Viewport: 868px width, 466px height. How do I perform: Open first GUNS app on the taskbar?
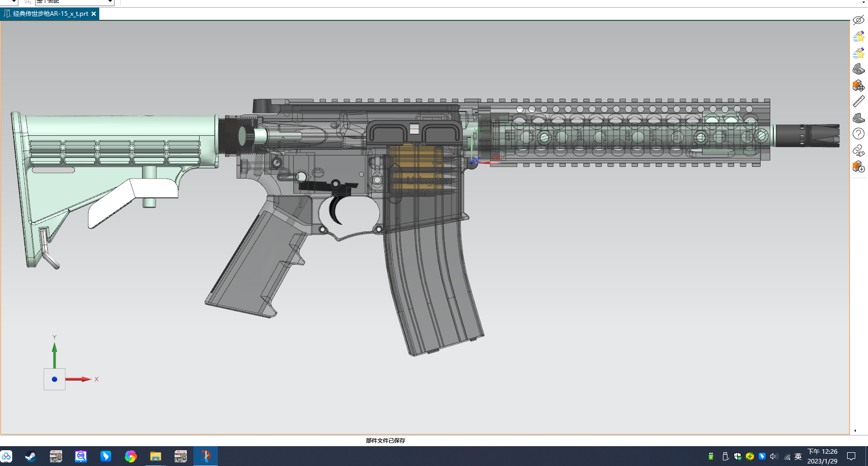pyautogui.click(x=55, y=456)
